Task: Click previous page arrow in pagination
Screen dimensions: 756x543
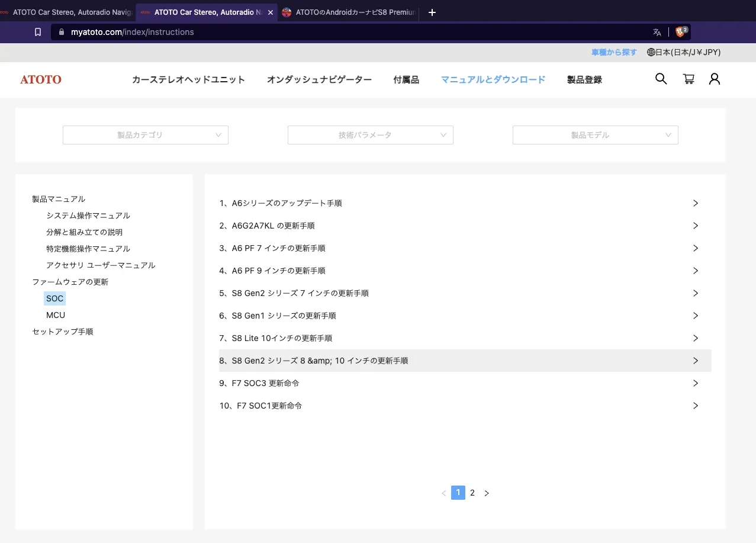Action: tap(443, 493)
